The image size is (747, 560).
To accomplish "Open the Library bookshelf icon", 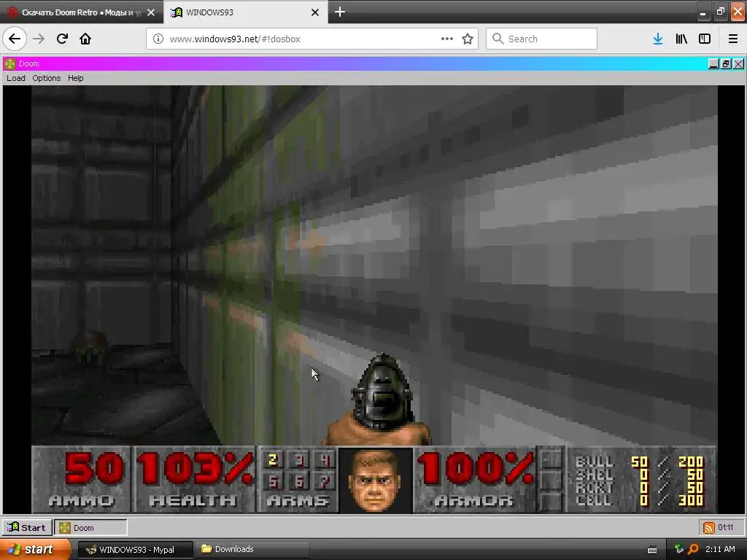I will [x=681, y=39].
